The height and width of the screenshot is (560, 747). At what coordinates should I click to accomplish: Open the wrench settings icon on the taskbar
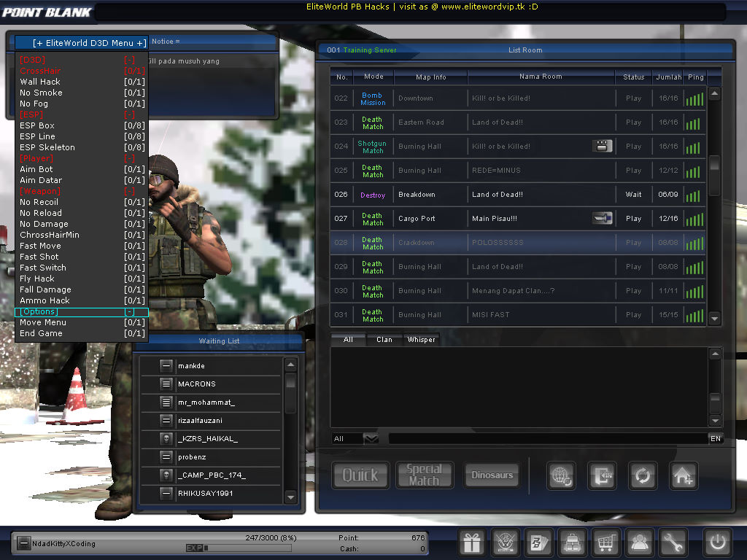(x=673, y=542)
